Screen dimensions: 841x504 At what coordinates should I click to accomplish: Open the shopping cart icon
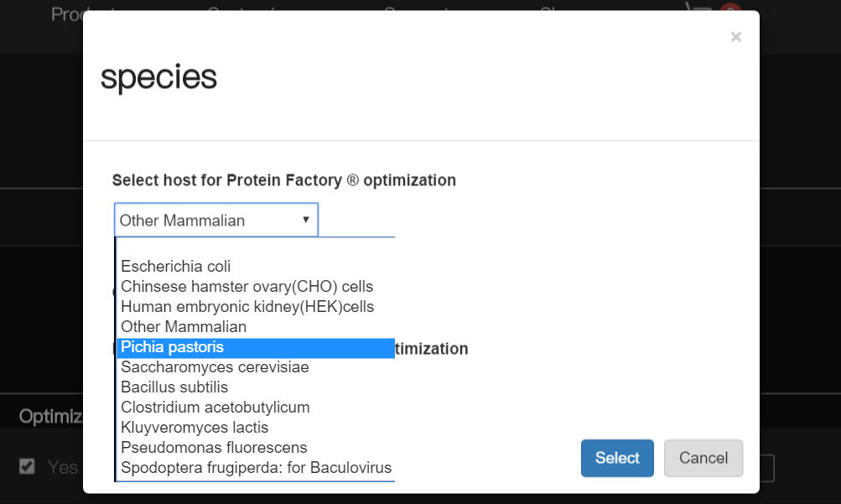pos(698,8)
